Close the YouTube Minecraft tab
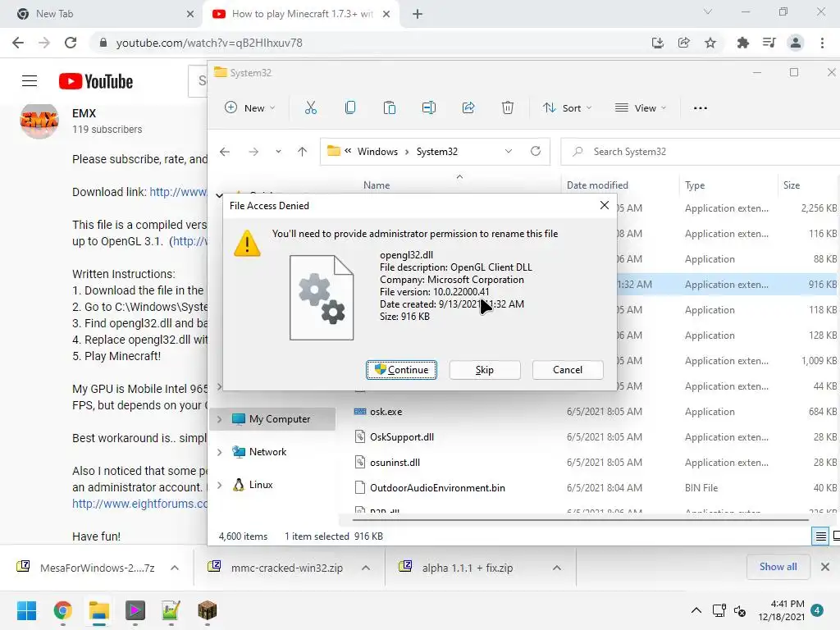Image resolution: width=840 pixels, height=630 pixels. coord(386,14)
